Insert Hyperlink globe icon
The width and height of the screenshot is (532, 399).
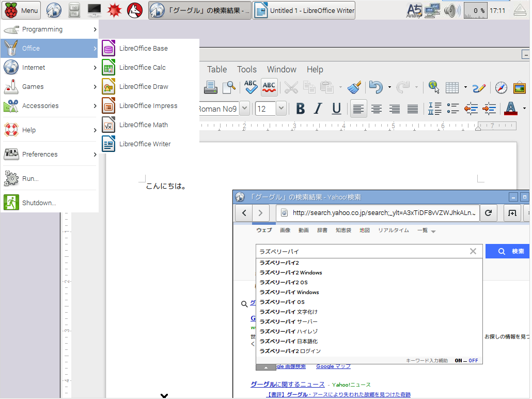click(434, 88)
